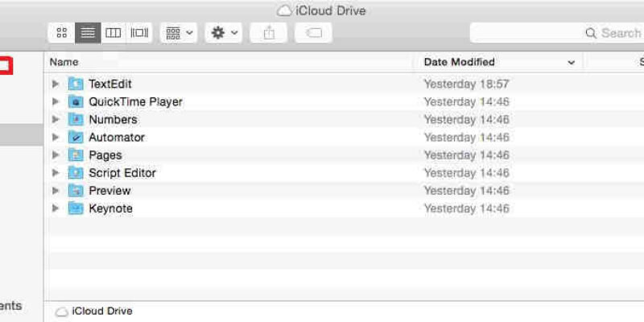Expand the Numbers folder
The image size is (644, 322).
point(56,119)
